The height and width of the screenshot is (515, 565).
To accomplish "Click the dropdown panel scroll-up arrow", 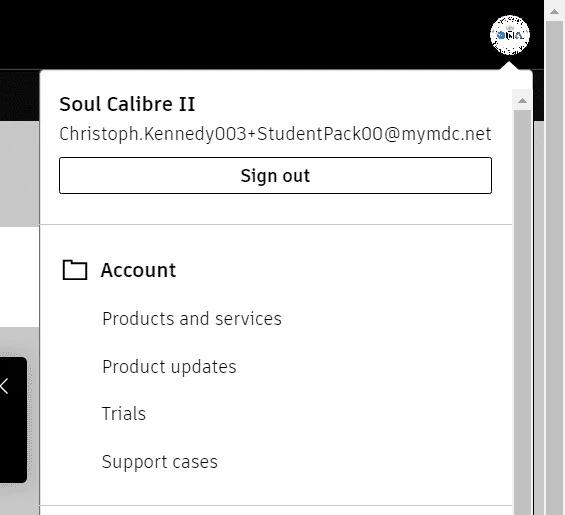I will click(522, 101).
